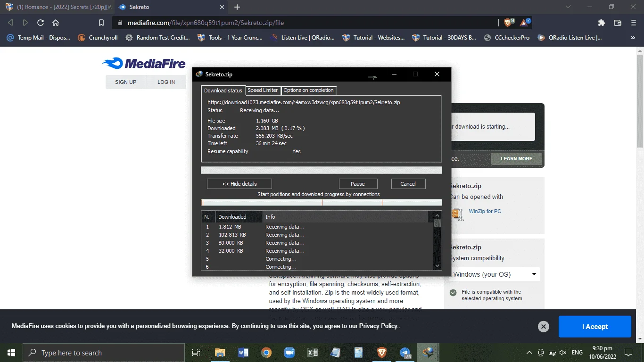Open Telegram from the taskbar
Screen dimensions: 644x362
click(405, 353)
